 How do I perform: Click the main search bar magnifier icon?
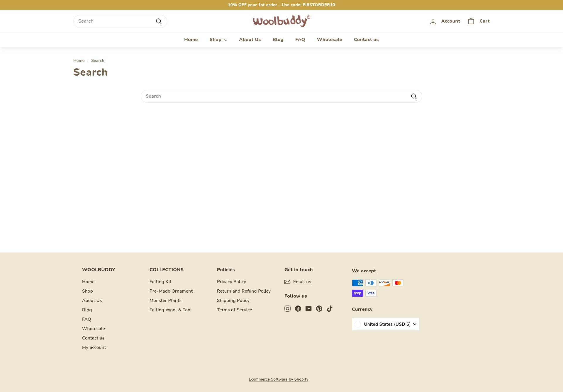(414, 96)
